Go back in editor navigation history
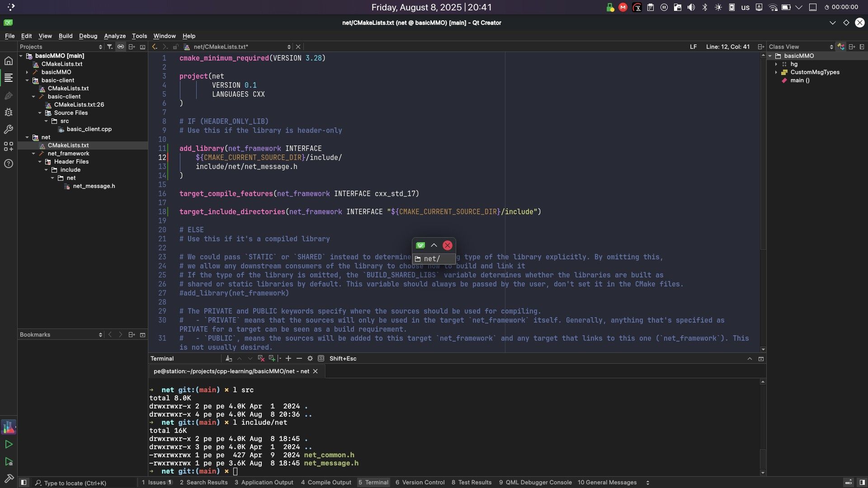The image size is (868, 488). click(x=155, y=47)
